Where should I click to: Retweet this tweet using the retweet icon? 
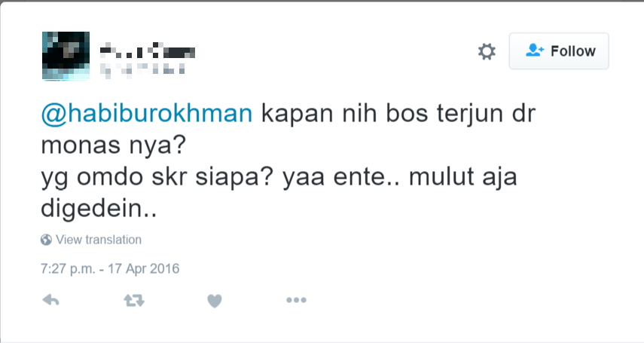pos(134,301)
